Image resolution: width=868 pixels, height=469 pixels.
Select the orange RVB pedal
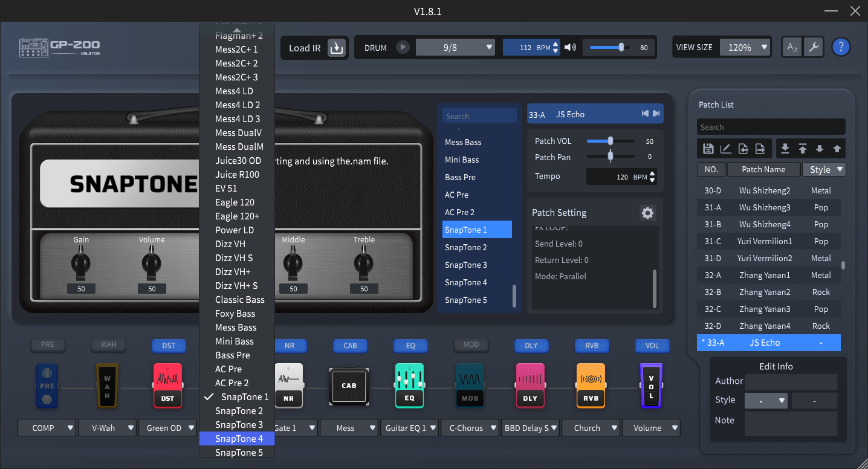point(591,386)
